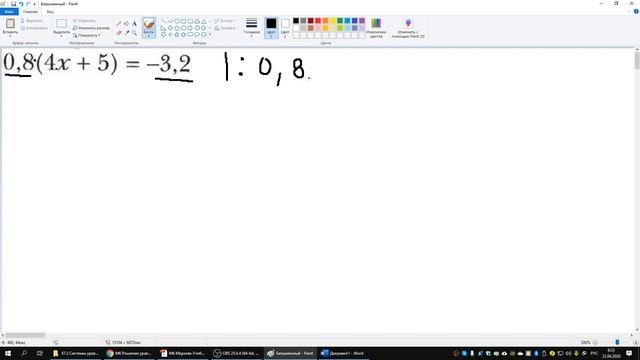640x360 pixels.
Task: Click the Save icon in quick access toolbar
Action: (x=13, y=4)
